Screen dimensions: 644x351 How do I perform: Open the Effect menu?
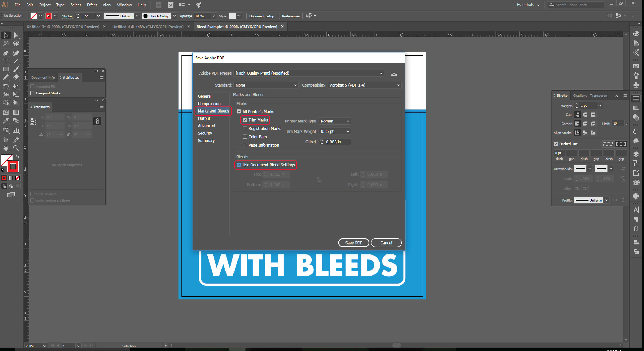[x=92, y=5]
